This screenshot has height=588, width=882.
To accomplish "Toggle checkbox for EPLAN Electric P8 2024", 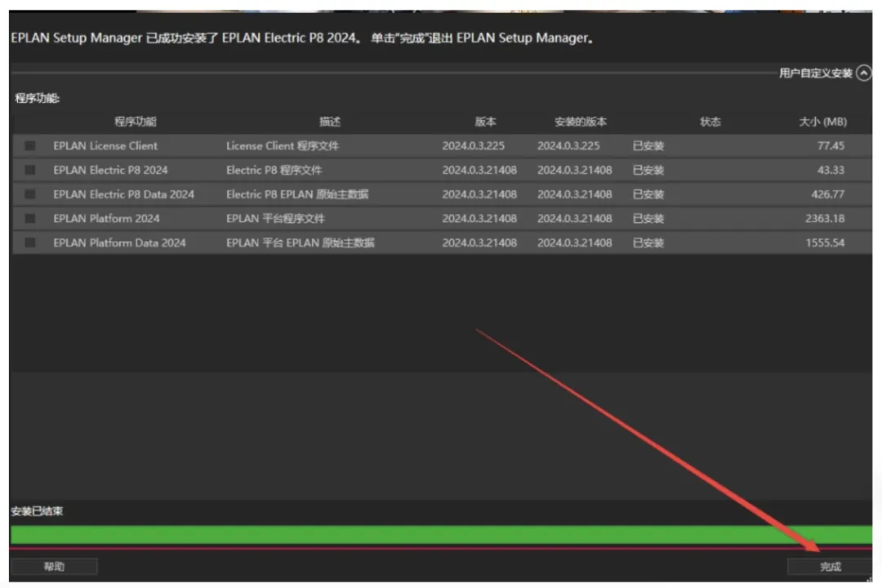I will (x=30, y=170).
